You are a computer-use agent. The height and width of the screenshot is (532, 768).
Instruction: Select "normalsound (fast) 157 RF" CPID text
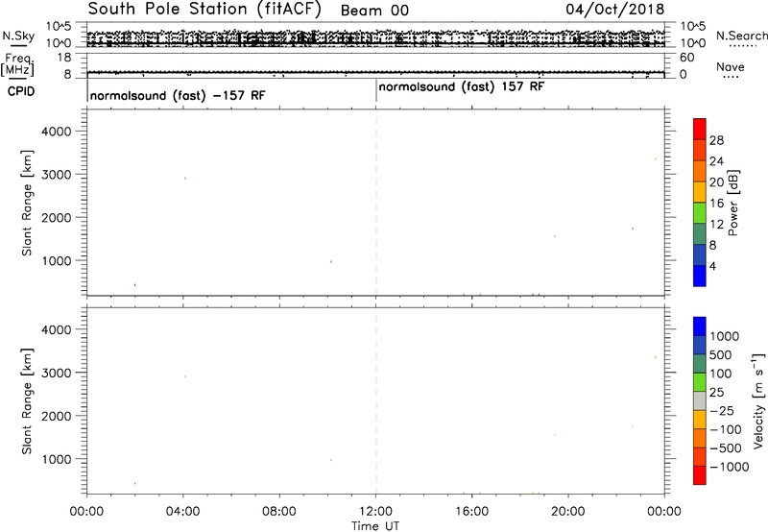(x=462, y=87)
